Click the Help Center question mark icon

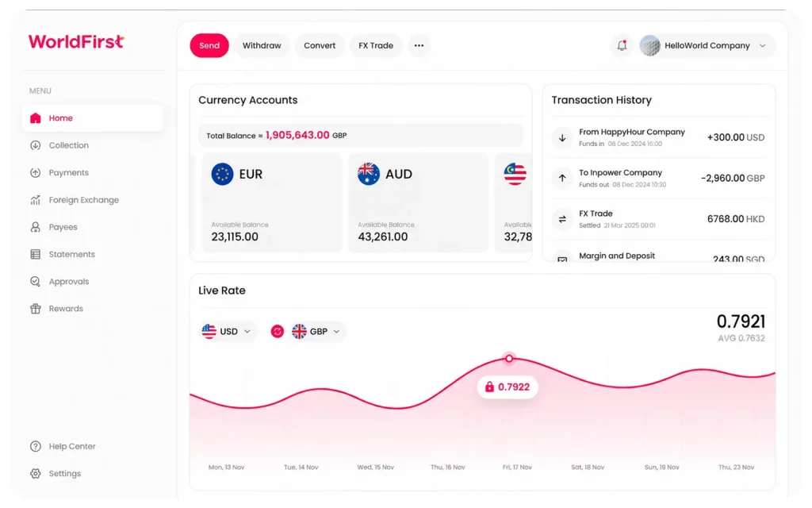(35, 446)
